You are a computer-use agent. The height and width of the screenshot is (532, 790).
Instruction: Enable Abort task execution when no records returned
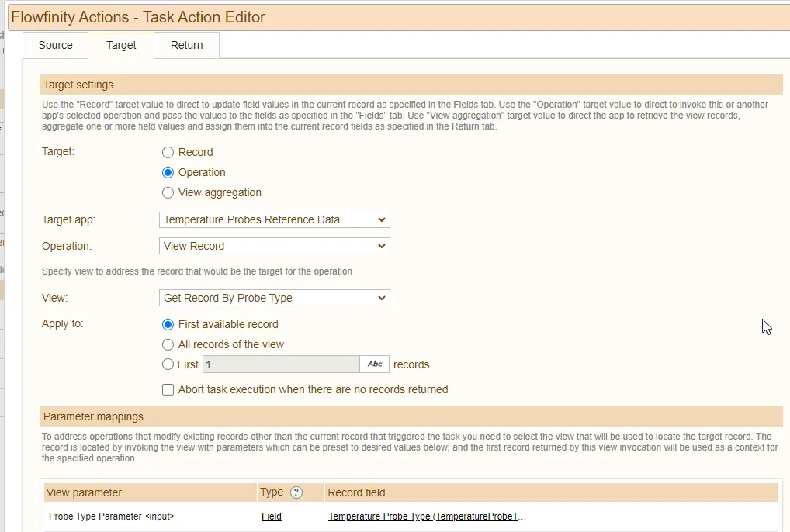pos(168,389)
